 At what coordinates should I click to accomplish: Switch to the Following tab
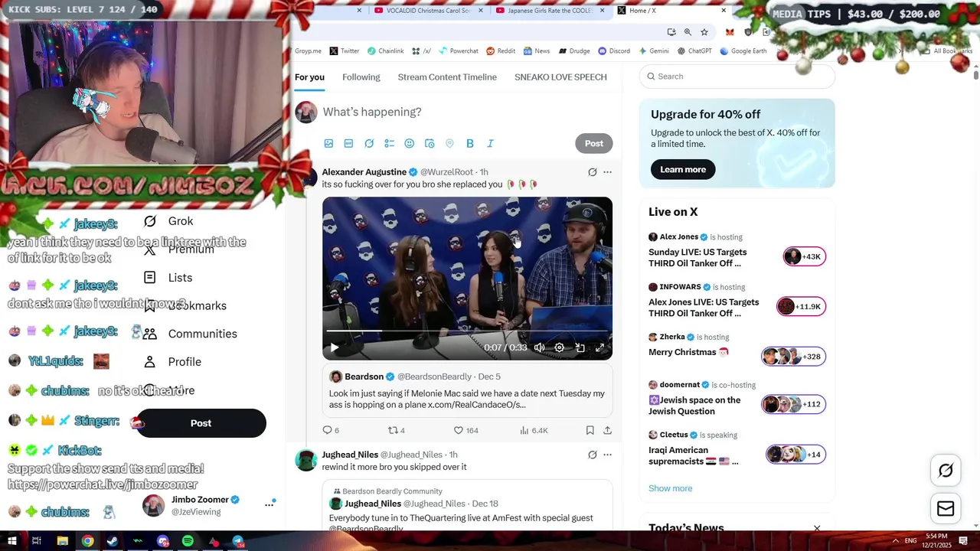click(x=361, y=77)
